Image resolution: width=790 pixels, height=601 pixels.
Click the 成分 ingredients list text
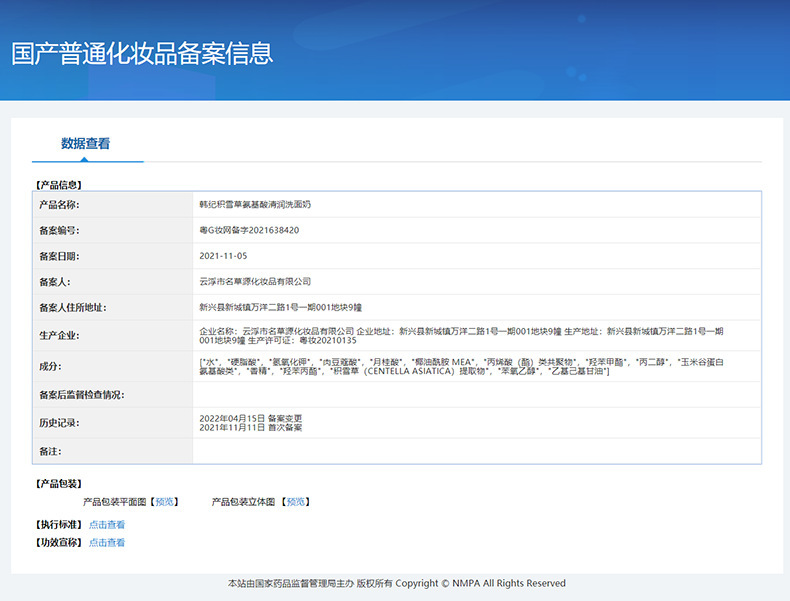tap(470, 366)
